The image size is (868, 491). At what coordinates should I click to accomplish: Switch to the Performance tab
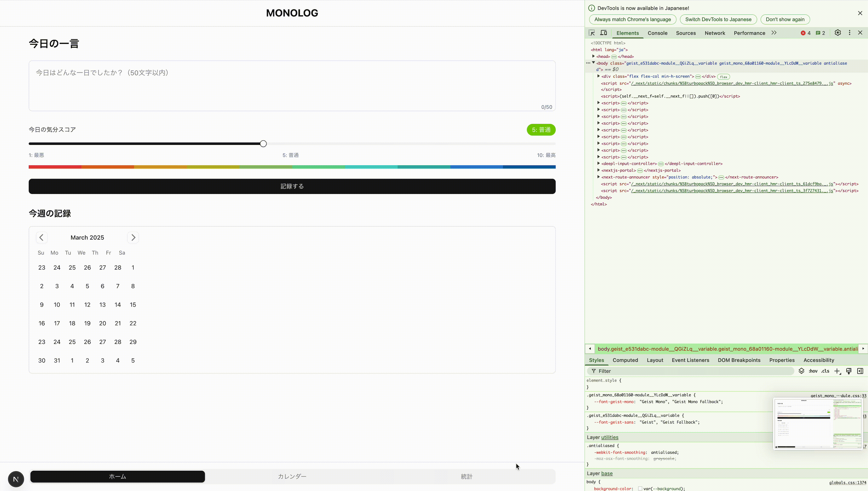[x=749, y=33]
